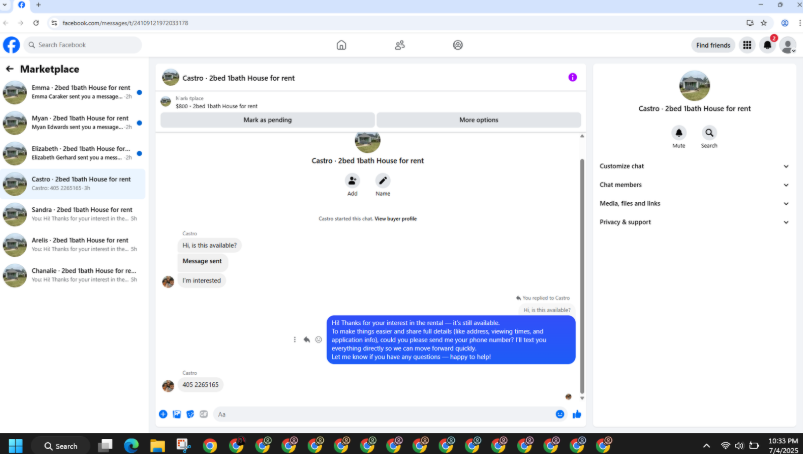Open Task View on taskbar
The height and width of the screenshot is (454, 803).
pos(105,446)
